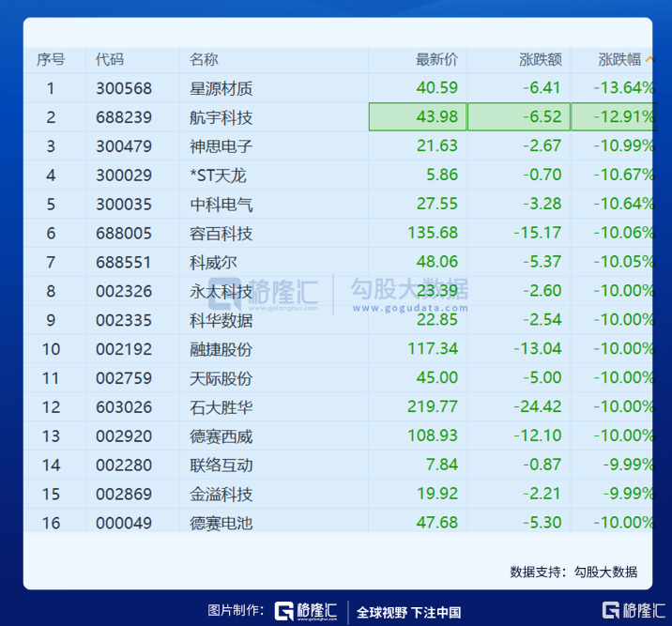Screen dimensions: 672x626
Task: Sort by the 最新价 column header
Action: coord(436,60)
